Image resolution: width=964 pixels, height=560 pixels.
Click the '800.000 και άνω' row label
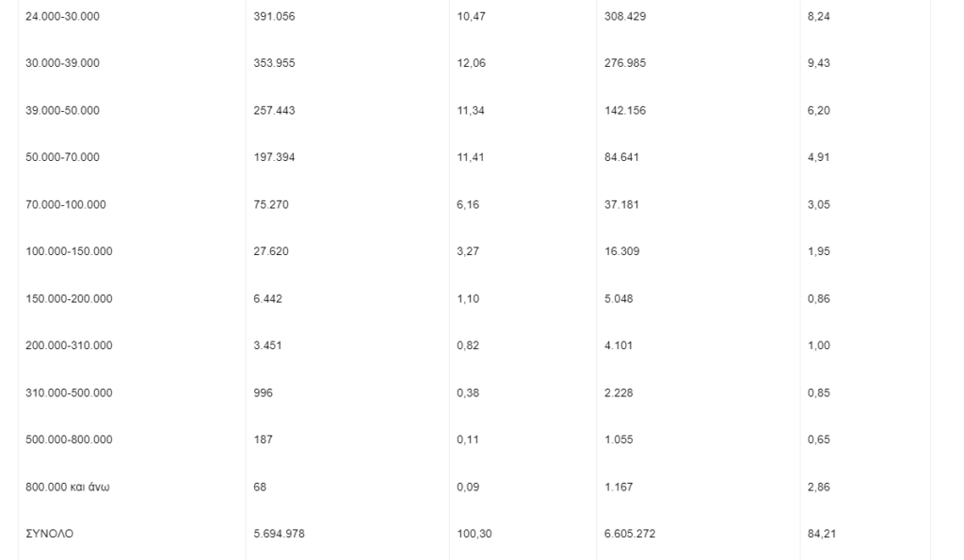68,487
